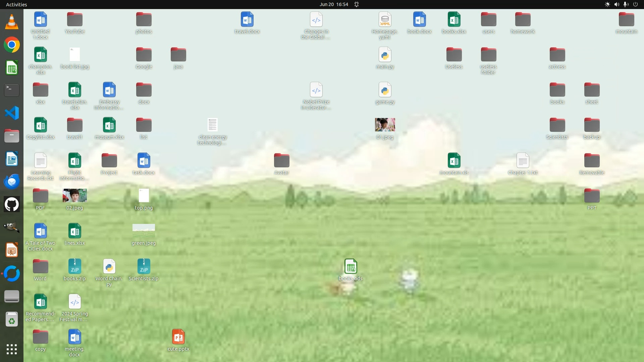The image size is (644, 362).
Task: Click the volume speaker indicator
Action: pos(616,4)
